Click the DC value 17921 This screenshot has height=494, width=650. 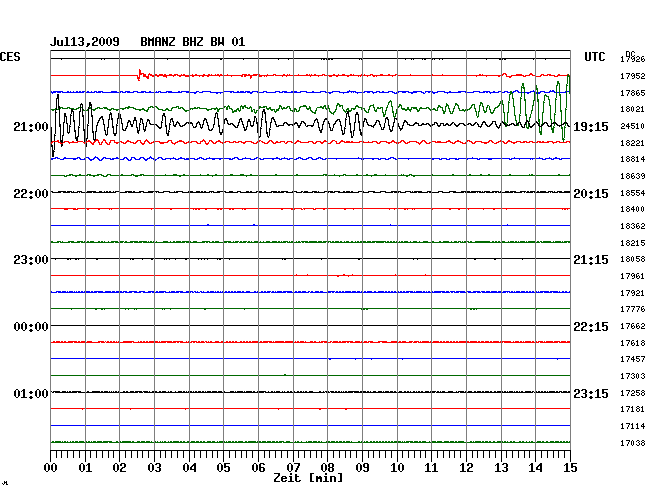click(x=633, y=293)
